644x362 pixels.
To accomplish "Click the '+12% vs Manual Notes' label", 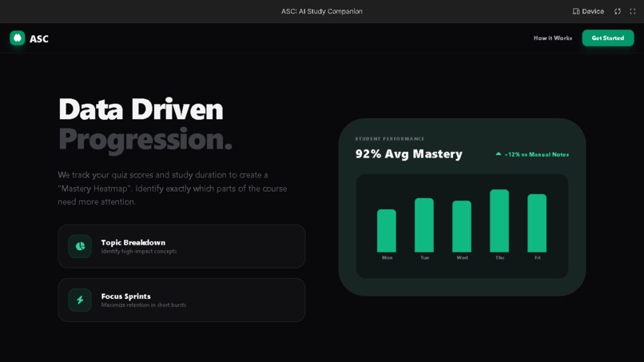I will tap(537, 154).
